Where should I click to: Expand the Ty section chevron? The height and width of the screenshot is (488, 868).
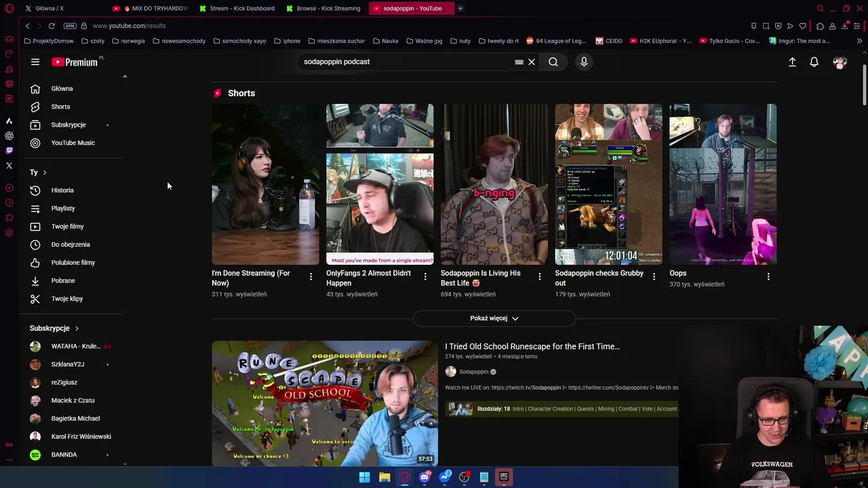(x=45, y=172)
